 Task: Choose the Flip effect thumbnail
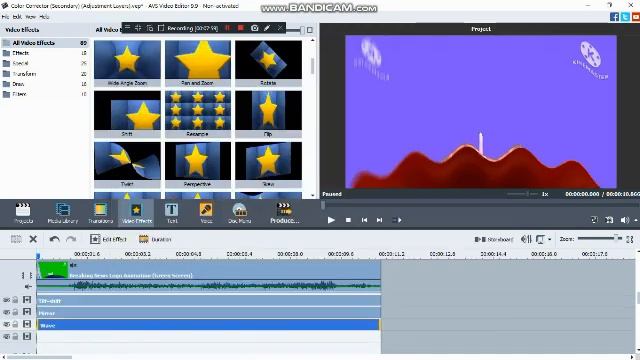(x=268, y=114)
